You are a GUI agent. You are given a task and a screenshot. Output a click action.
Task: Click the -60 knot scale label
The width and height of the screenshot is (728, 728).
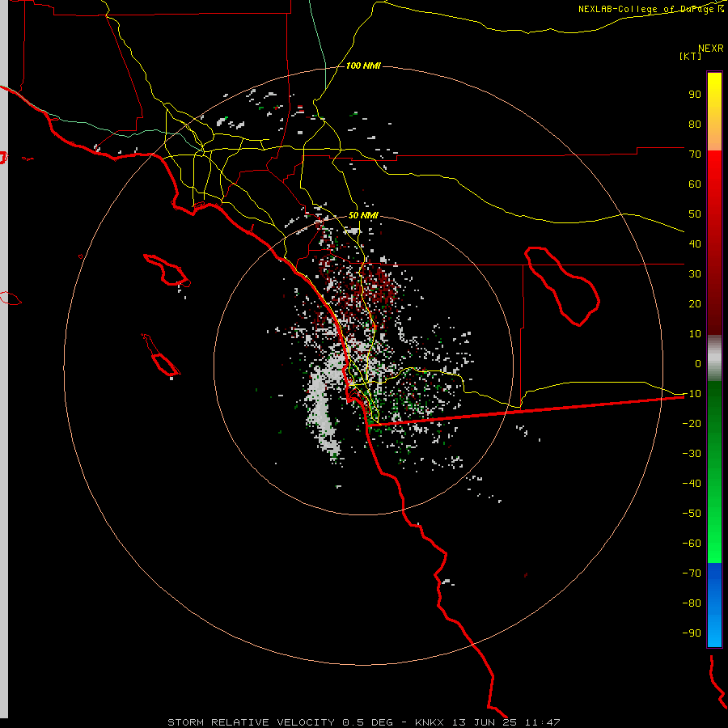[692, 544]
